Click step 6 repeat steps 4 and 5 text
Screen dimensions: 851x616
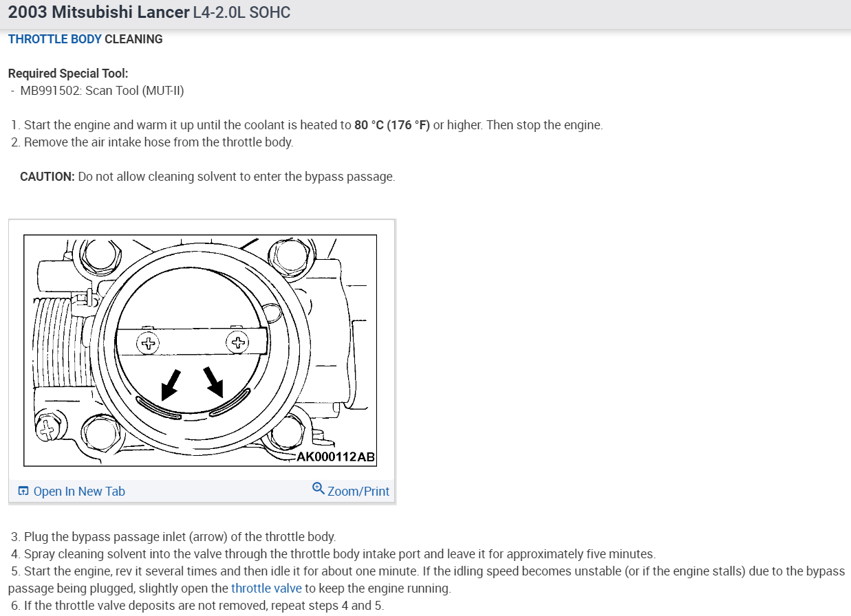click(x=197, y=605)
